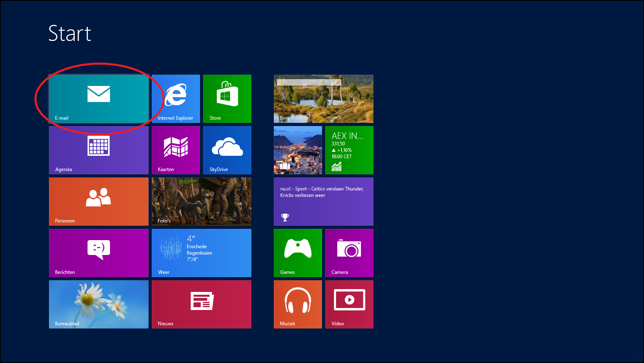
Task: Open the Agenda calendar tile
Action: (x=99, y=150)
